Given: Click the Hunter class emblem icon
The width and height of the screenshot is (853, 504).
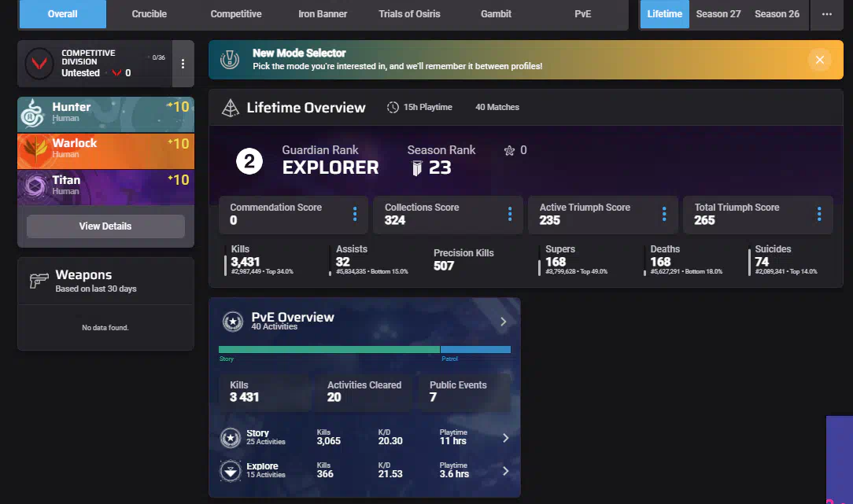Looking at the screenshot, I should [x=34, y=113].
